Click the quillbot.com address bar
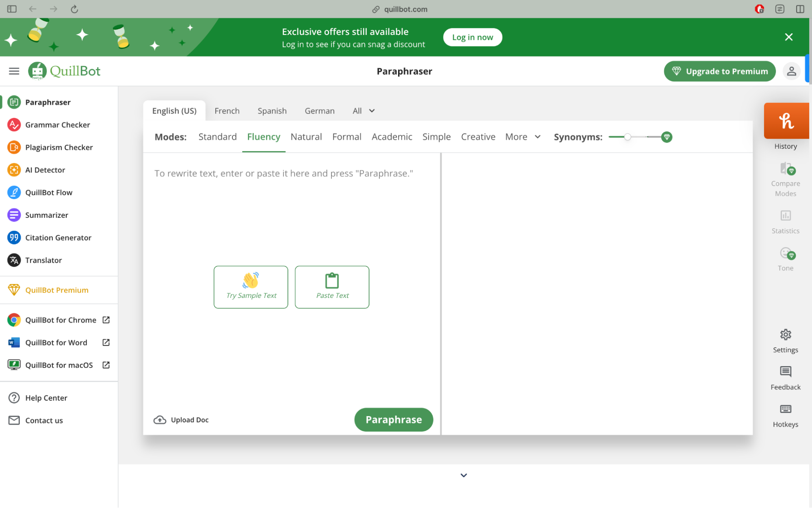The height and width of the screenshot is (508, 812). click(x=400, y=9)
